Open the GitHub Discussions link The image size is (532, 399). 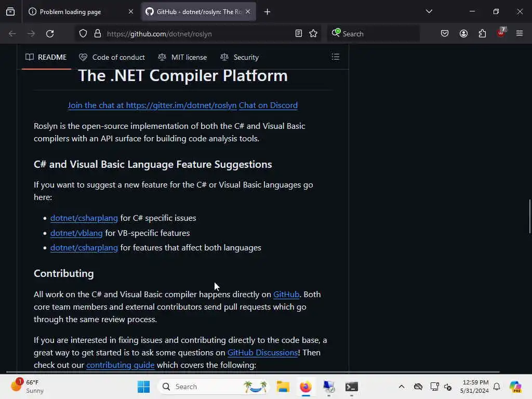(262, 353)
